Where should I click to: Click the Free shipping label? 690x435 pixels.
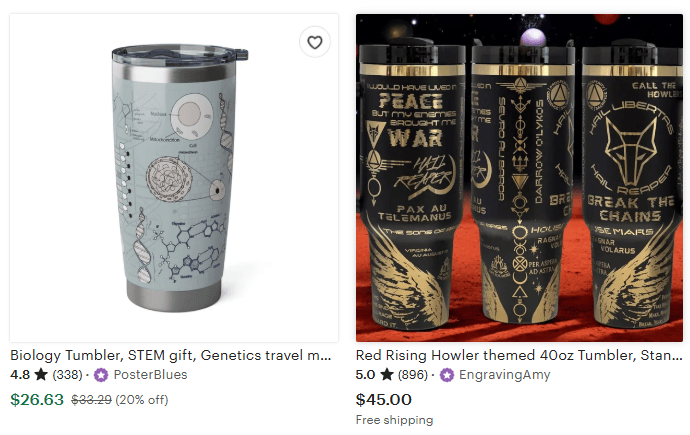pos(394,420)
